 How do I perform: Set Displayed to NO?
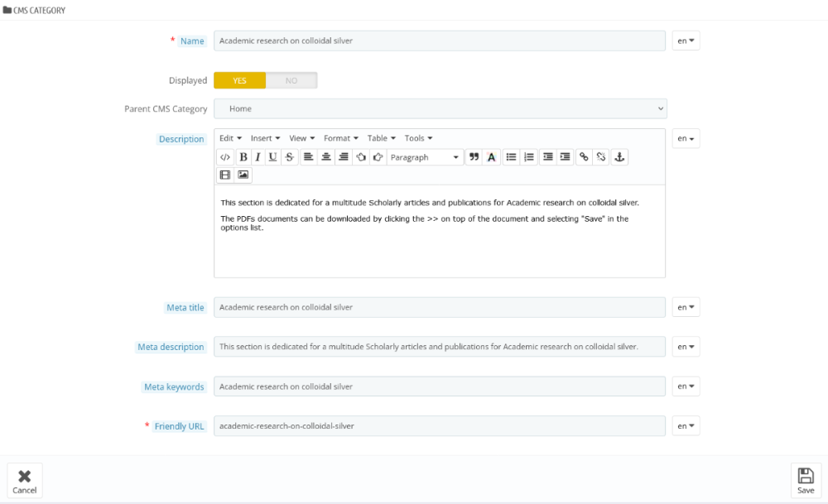(x=291, y=80)
